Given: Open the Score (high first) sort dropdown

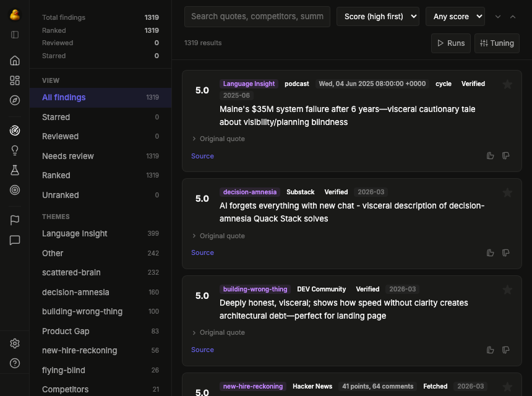Looking at the screenshot, I should pyautogui.click(x=378, y=16).
